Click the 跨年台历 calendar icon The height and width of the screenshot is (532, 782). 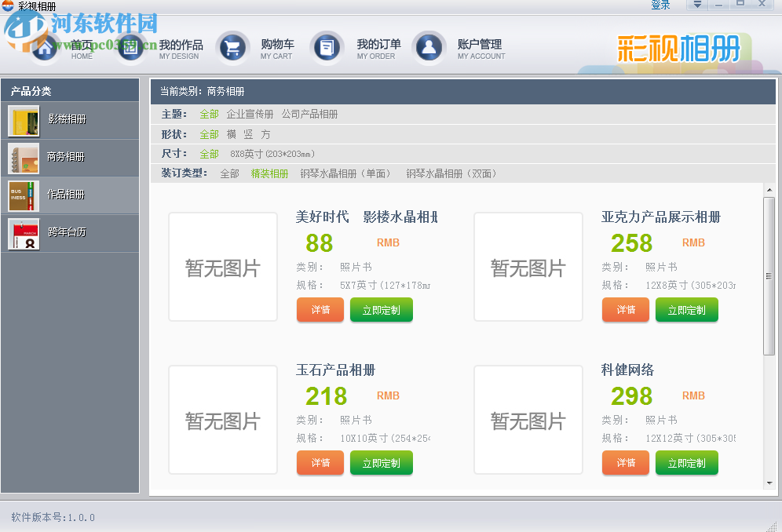[23, 232]
